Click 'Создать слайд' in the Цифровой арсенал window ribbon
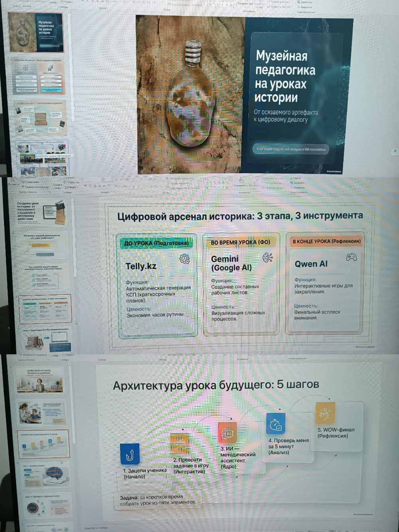This screenshot has height=532, width=399. pyautogui.click(x=57, y=186)
